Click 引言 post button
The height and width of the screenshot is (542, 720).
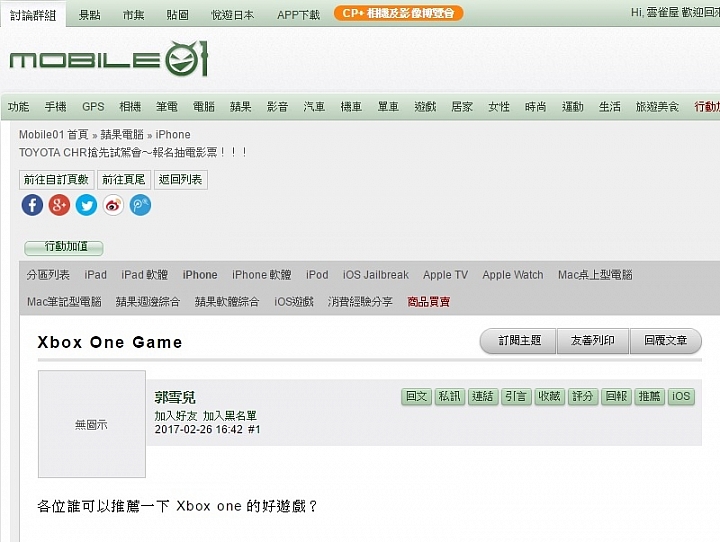(516, 396)
